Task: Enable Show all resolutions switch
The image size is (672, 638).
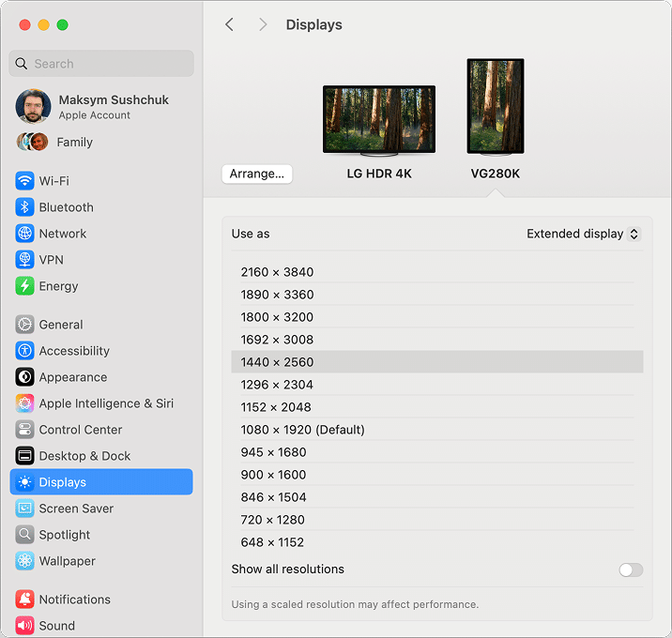Action: 631,570
